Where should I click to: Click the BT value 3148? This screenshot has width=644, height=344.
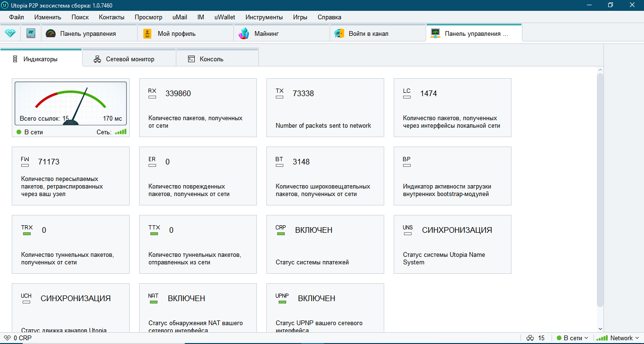click(301, 162)
